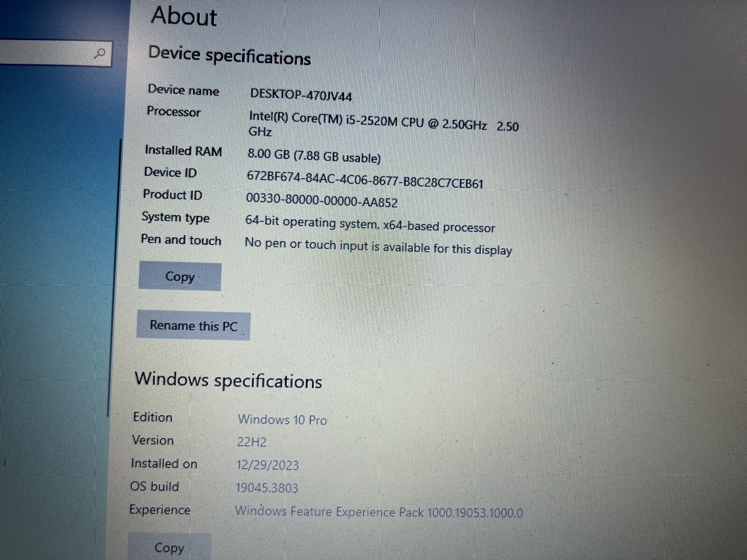
Task: Select the installed on date 12/29/2023
Action: tap(267, 465)
